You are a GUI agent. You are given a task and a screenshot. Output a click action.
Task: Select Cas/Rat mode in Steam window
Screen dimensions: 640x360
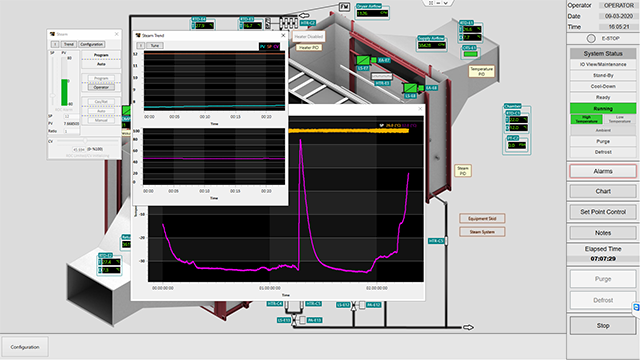101,102
